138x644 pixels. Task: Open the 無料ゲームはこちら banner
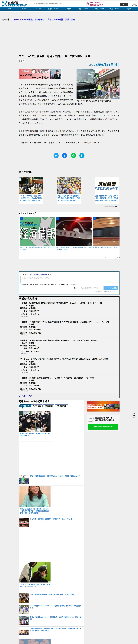click(x=103, y=406)
